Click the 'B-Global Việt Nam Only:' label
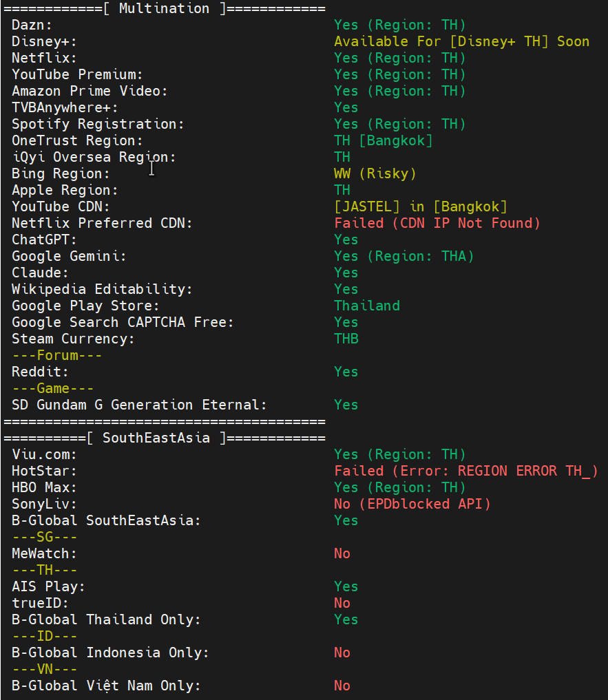608x700 pixels. pos(106,686)
